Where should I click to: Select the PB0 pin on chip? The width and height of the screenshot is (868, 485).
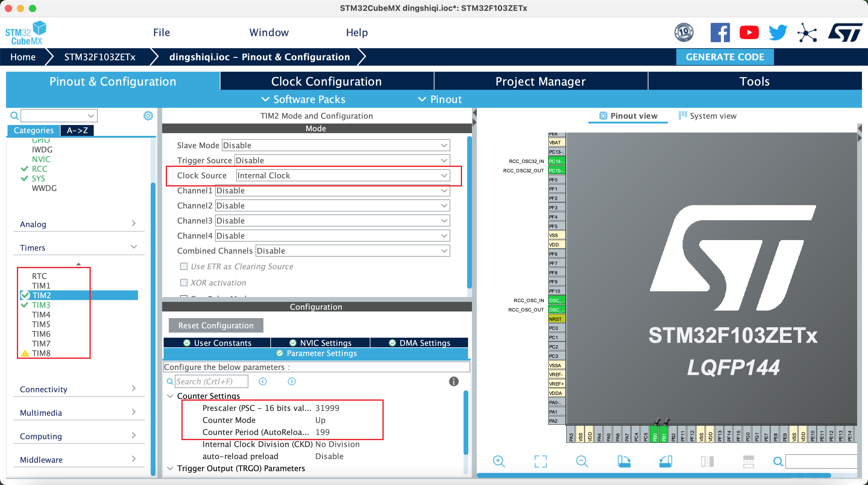coord(654,435)
